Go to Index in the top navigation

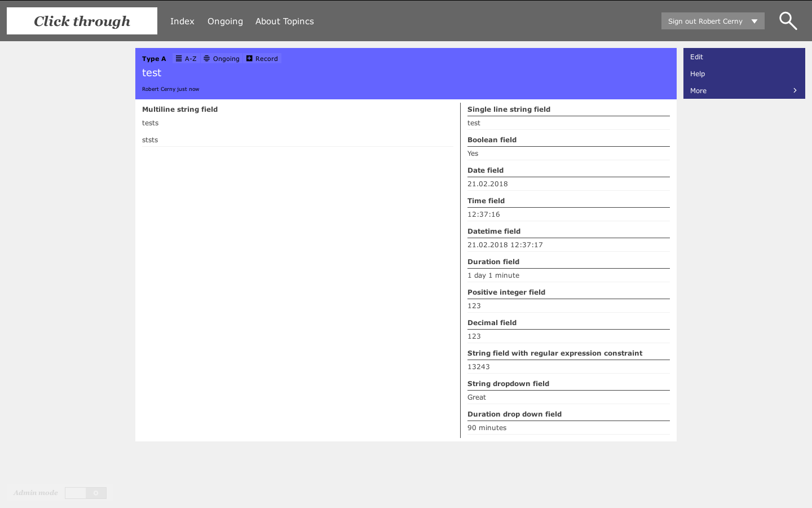tap(182, 21)
